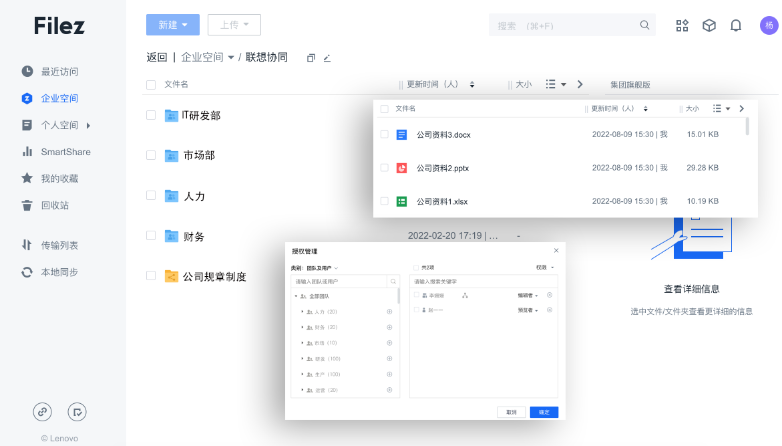Collapse the 全部团队 tree node

[296, 296]
